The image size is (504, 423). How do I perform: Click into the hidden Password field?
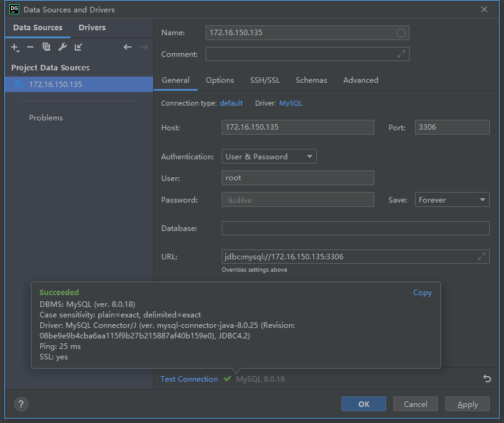(x=298, y=199)
